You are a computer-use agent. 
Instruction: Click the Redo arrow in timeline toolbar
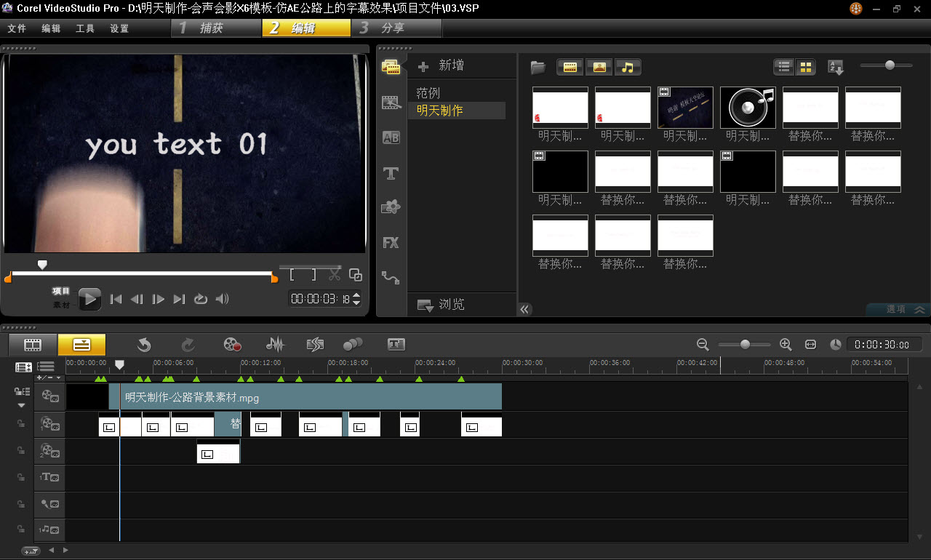coord(188,345)
